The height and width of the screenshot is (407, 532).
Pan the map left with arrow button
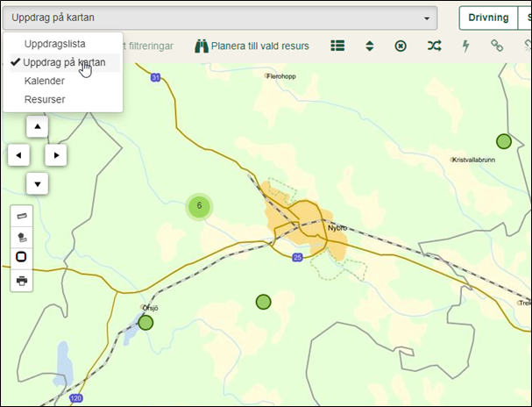coord(18,155)
